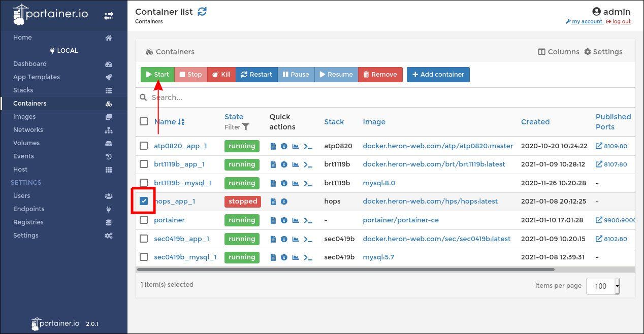Open logs icon for brt1119b_app_1
644x334 pixels.
(x=273, y=164)
